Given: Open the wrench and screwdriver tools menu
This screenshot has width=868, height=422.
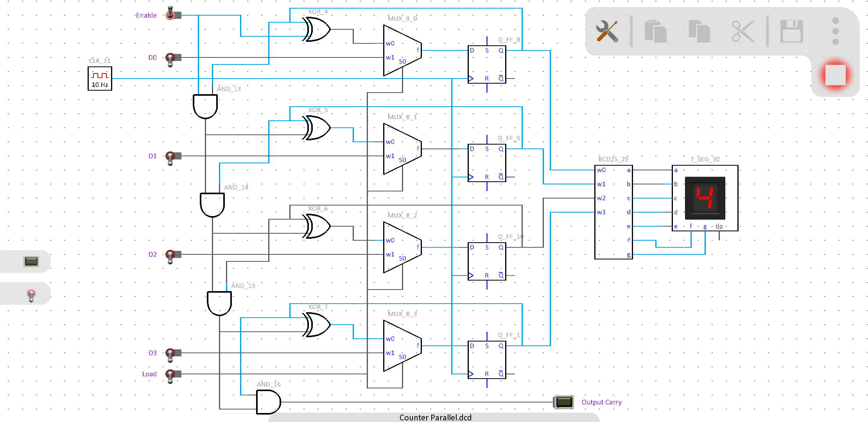Looking at the screenshot, I should coord(606,31).
